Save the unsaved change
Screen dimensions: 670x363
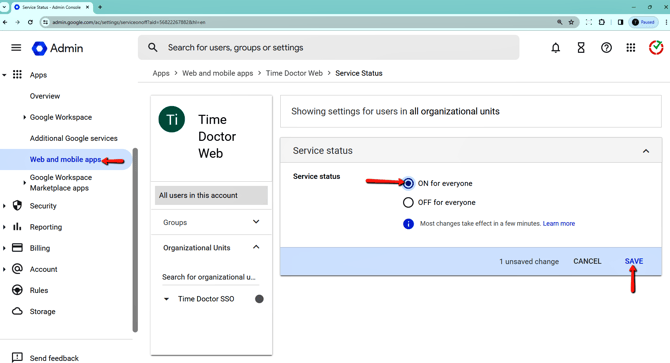pyautogui.click(x=634, y=261)
